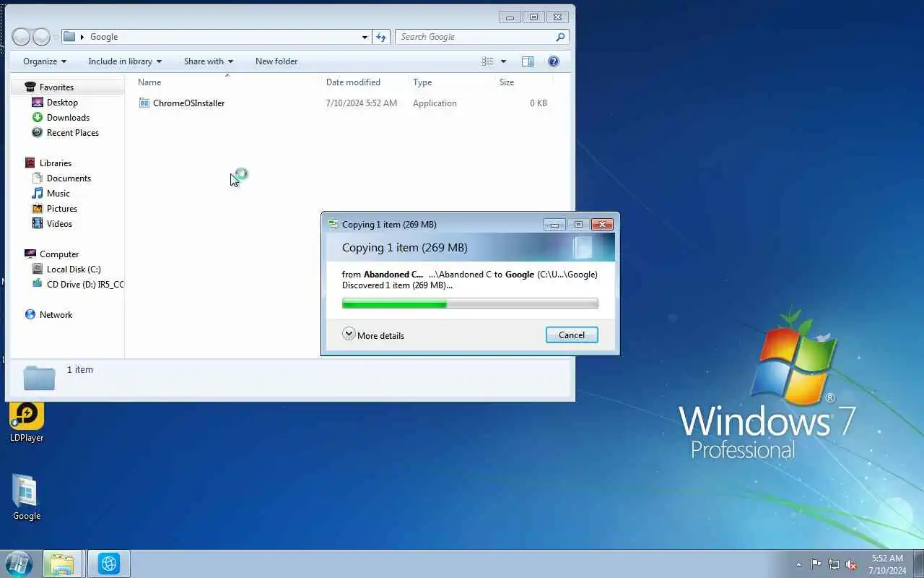
Task: Cancel the file copy operation
Action: 572,335
